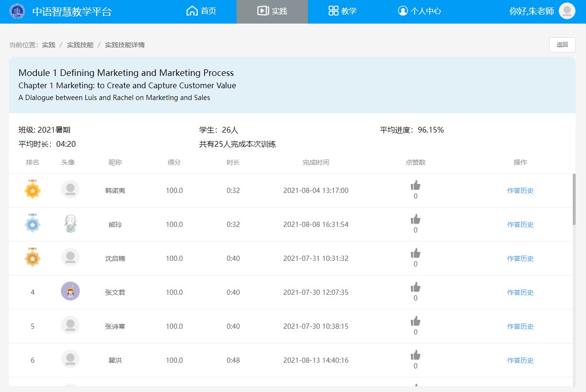The height and width of the screenshot is (392, 586).
Task: Like 熊玲's result with the thumbs-up icon
Action: (416, 219)
